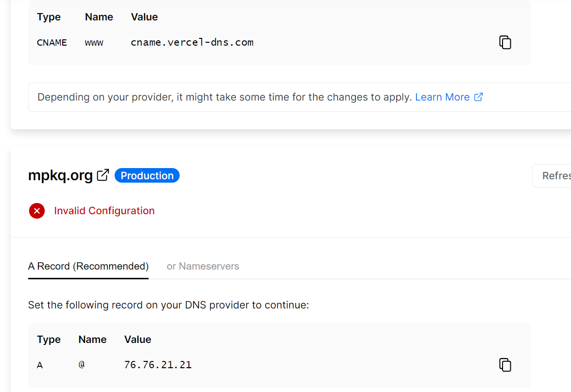The width and height of the screenshot is (571, 392).
Task: Follow the Learn More link
Action: 442,97
